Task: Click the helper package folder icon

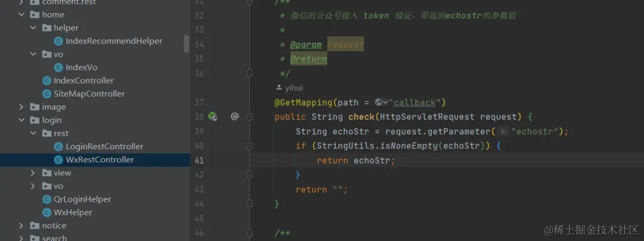Action: [x=47, y=28]
